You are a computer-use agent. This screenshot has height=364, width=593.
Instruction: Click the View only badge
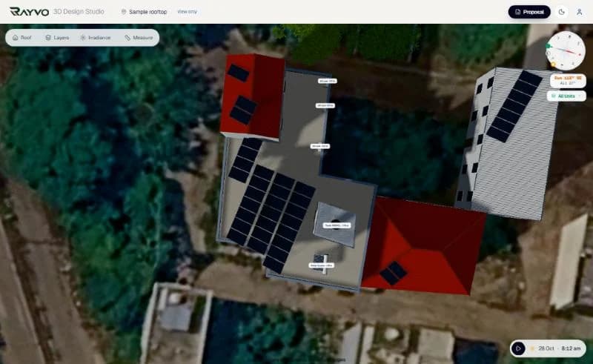click(x=188, y=12)
